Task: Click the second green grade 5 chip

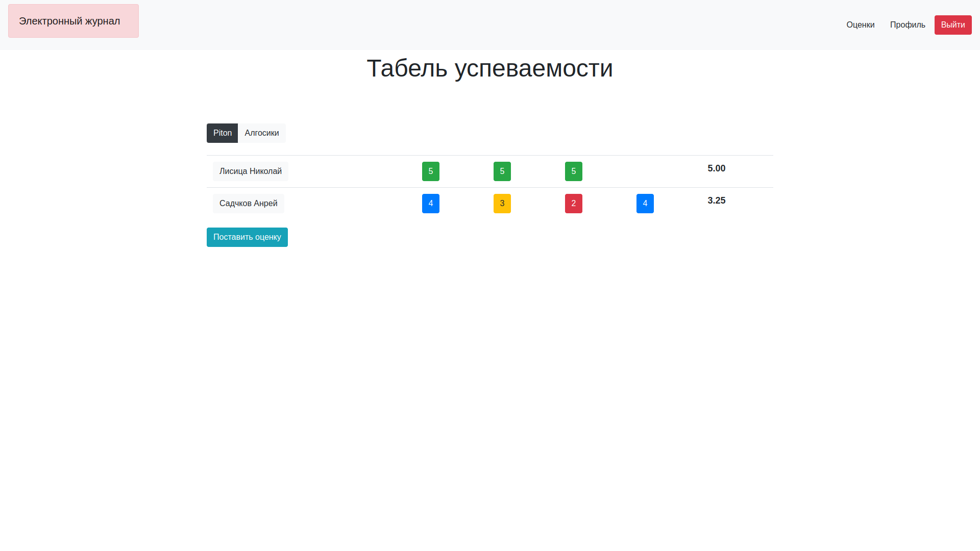Action: 502,171
